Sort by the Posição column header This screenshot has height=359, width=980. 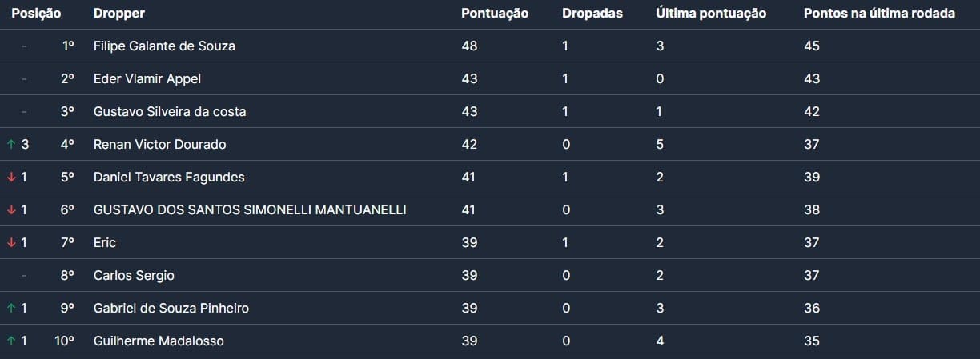pos(36,14)
